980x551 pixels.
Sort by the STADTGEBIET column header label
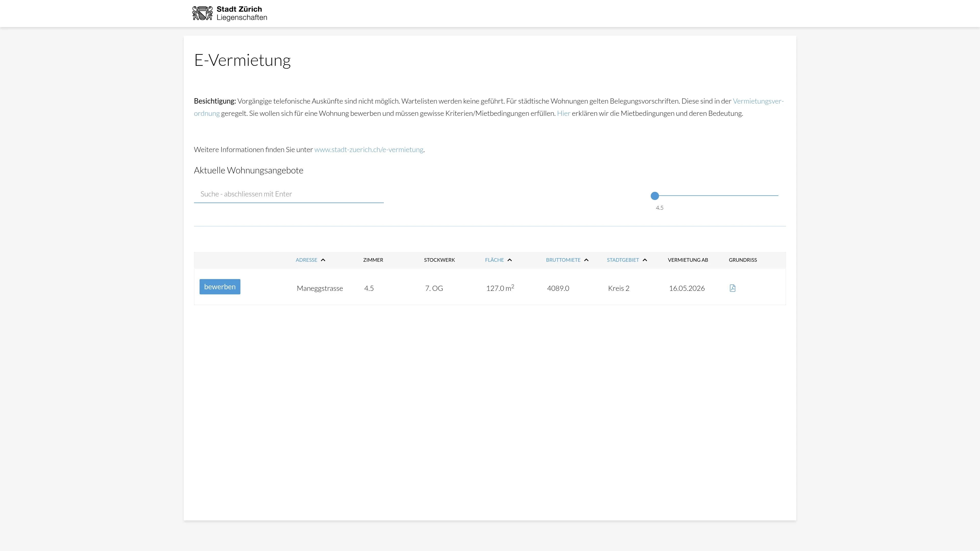tap(623, 260)
